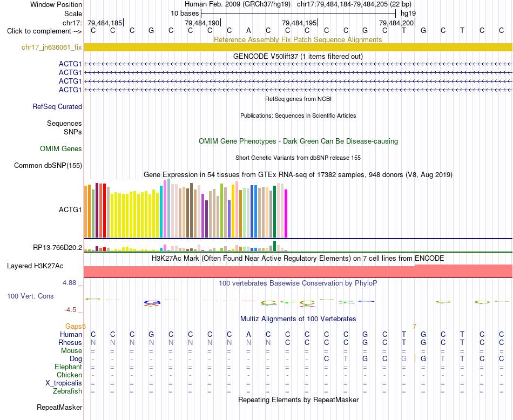Click the Human species label
This screenshot has height=420, width=513.
coord(71,334)
